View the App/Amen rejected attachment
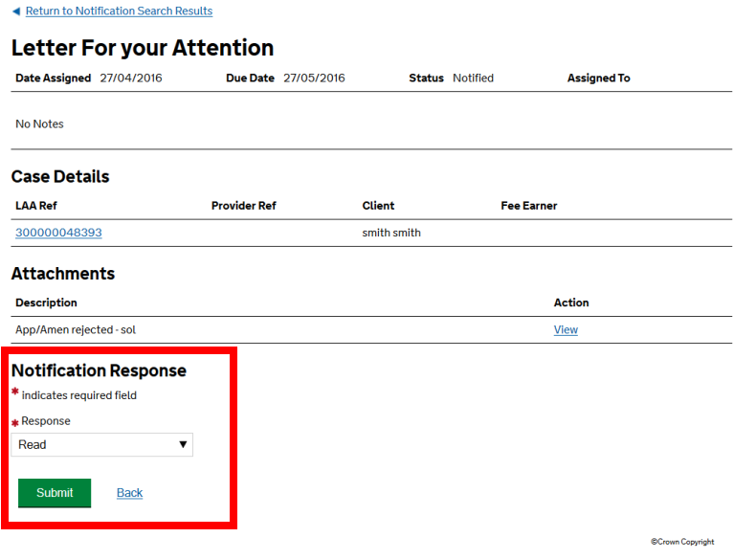This screenshot has width=734, height=560. point(566,329)
